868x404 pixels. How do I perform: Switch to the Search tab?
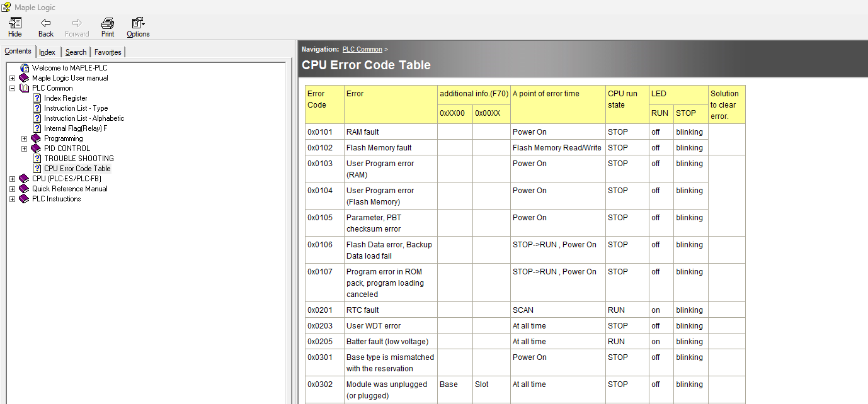click(x=75, y=52)
